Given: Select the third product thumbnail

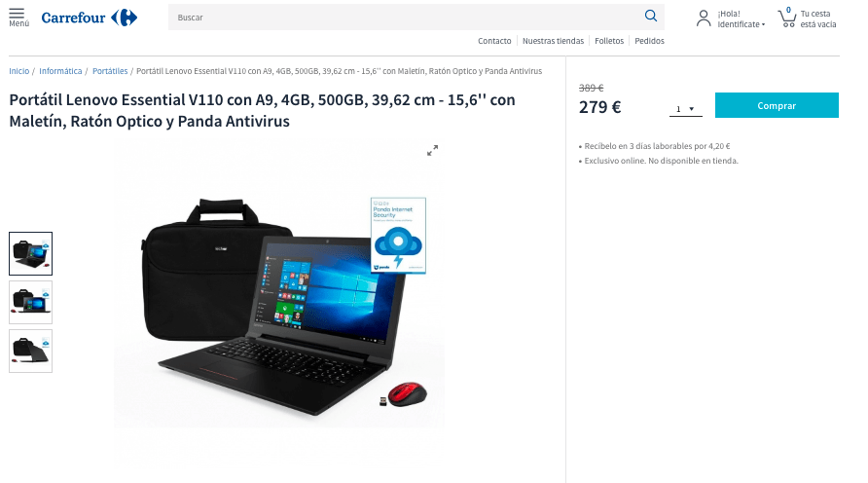Looking at the screenshot, I should [30, 352].
